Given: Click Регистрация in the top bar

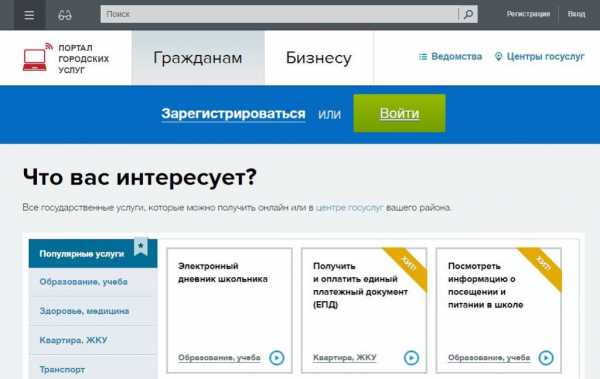Looking at the screenshot, I should [x=528, y=14].
